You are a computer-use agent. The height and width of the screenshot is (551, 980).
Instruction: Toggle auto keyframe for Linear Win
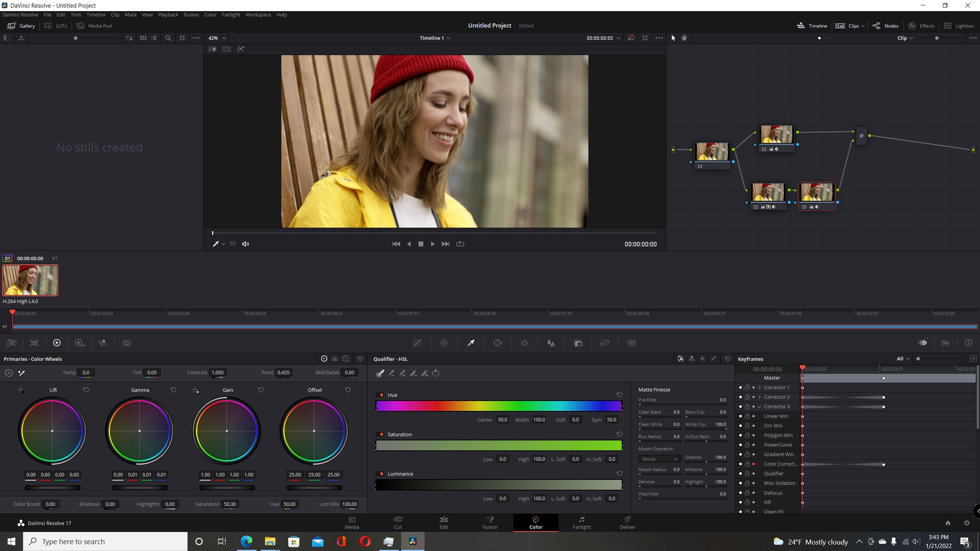754,416
